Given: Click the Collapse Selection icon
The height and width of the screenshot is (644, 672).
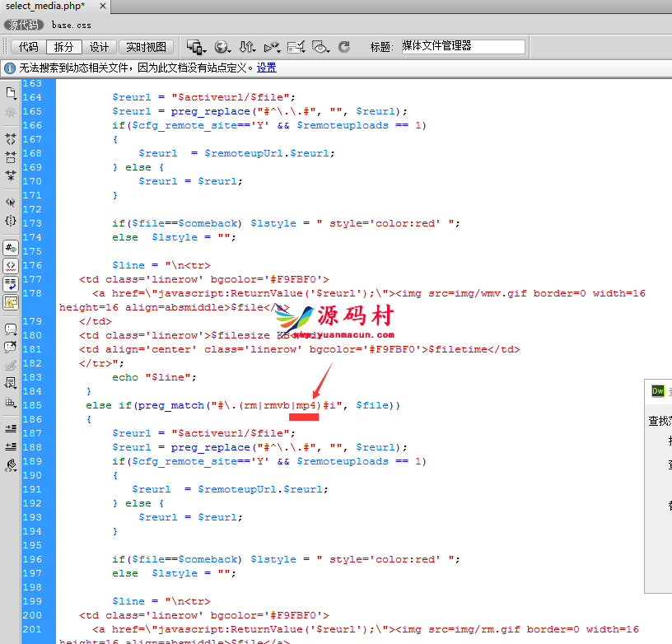Looking at the screenshot, I should (x=11, y=156).
